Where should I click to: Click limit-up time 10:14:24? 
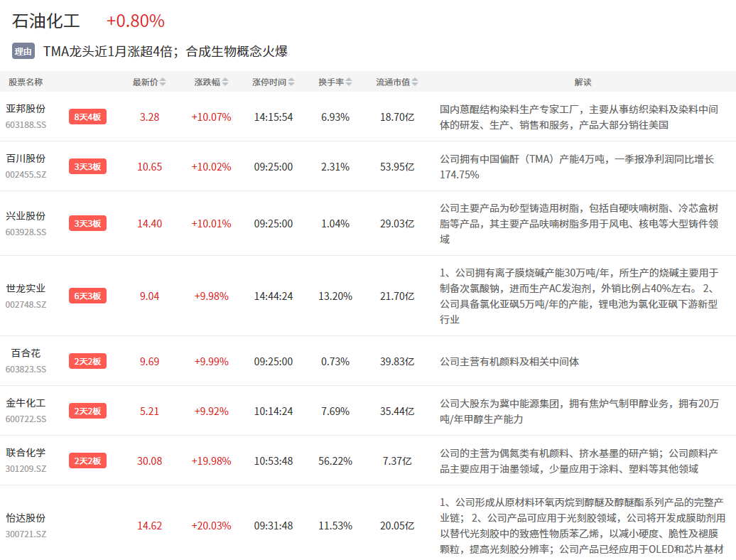coord(274,411)
